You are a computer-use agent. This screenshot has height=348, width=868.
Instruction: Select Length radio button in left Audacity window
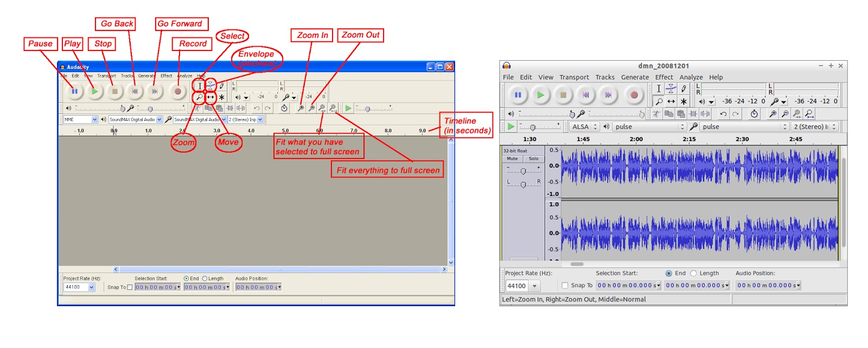[205, 279]
